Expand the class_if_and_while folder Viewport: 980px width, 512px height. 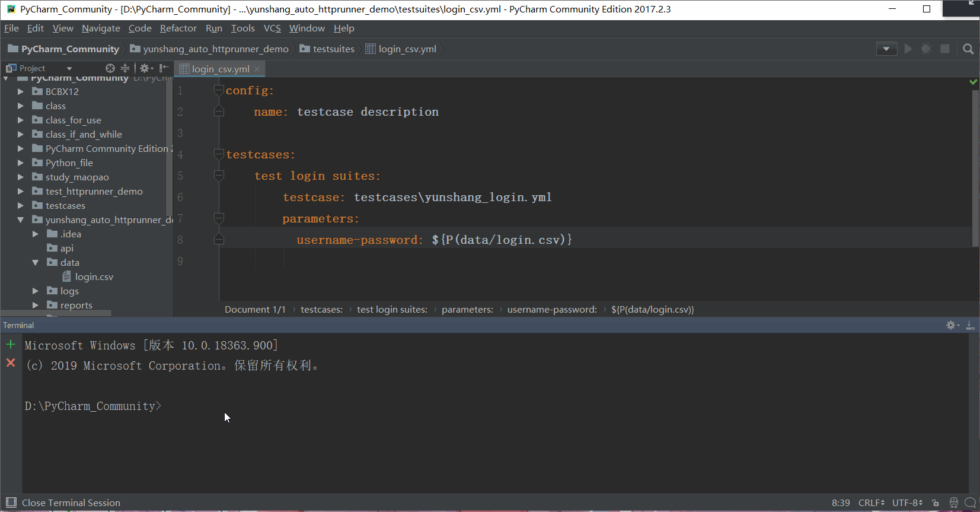click(21, 134)
